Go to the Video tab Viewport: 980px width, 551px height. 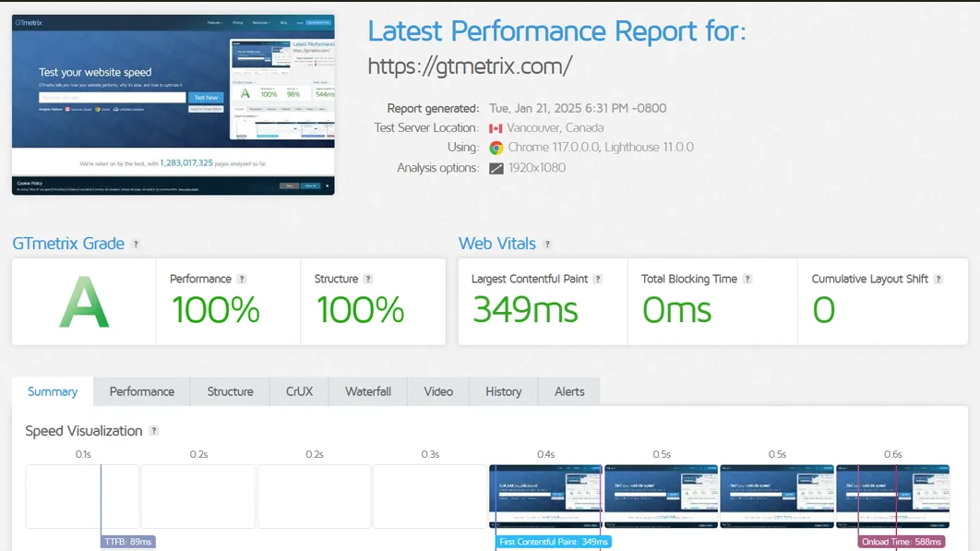[438, 391]
